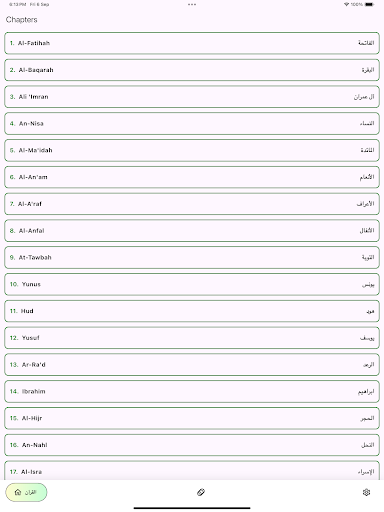Open the settings gear icon
Viewport: 384px width, 512px height.
366,492
